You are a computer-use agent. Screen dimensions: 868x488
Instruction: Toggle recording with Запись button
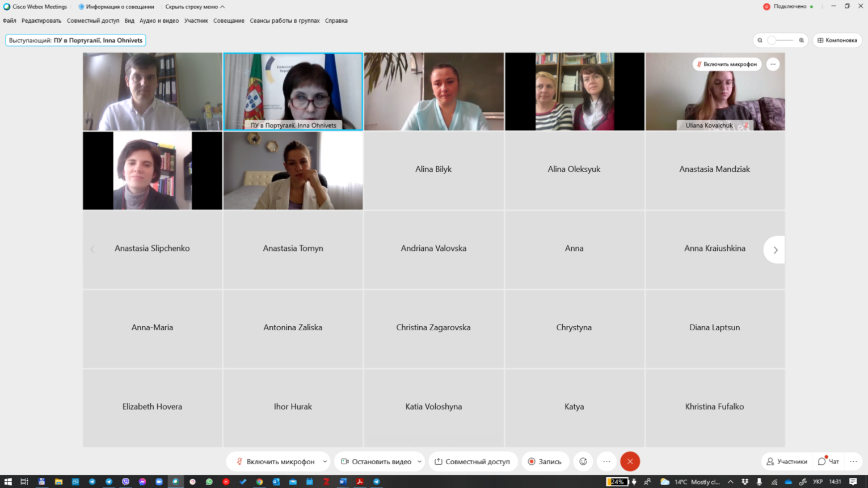point(545,461)
